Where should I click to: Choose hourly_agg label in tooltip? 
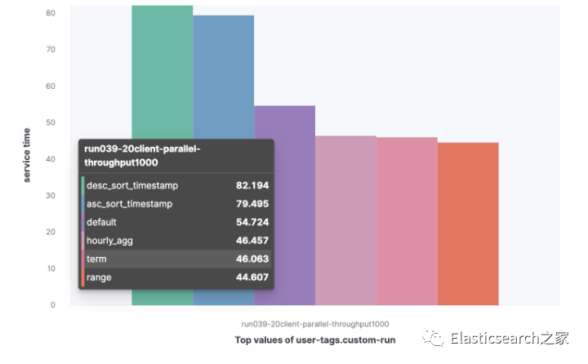click(x=109, y=241)
